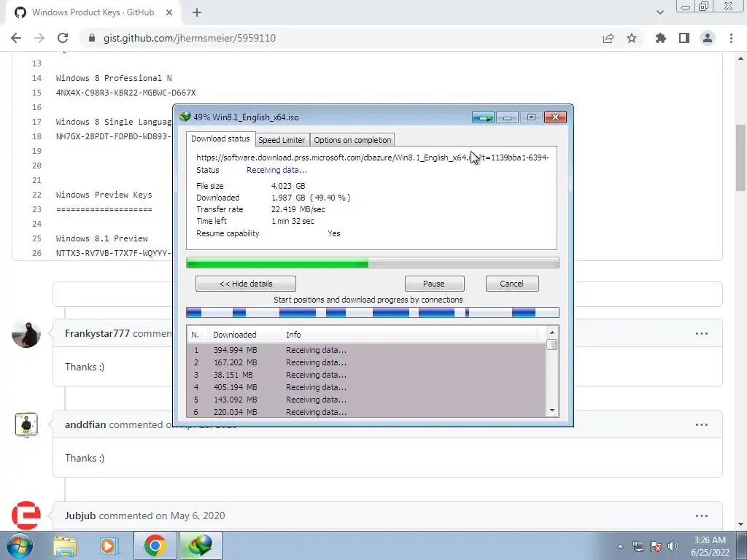Screen dimensions: 747x560
Task: Select connection row with 394.994 MB
Action: click(x=366, y=350)
